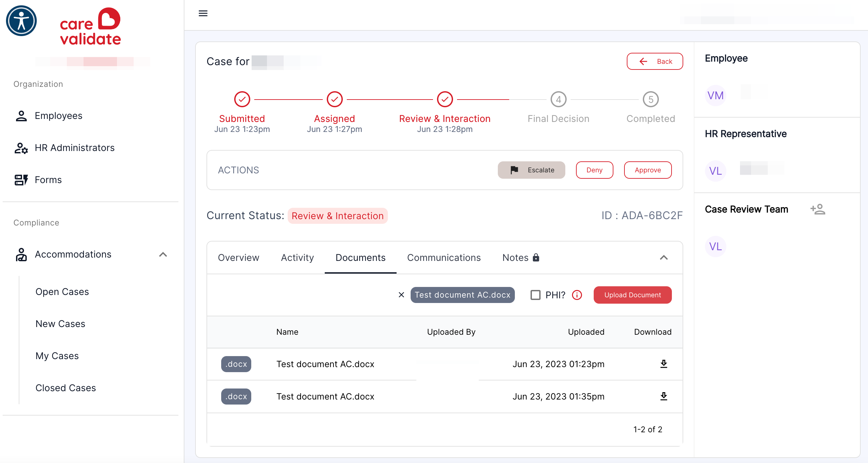Viewport: 868px width, 463px height.
Task: Switch to the Communications tab
Action: coord(444,258)
